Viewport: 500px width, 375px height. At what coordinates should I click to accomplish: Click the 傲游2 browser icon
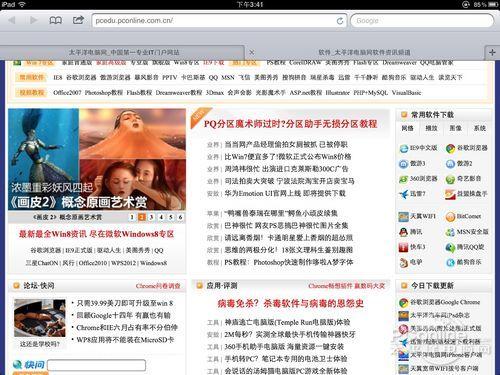[x=451, y=164]
